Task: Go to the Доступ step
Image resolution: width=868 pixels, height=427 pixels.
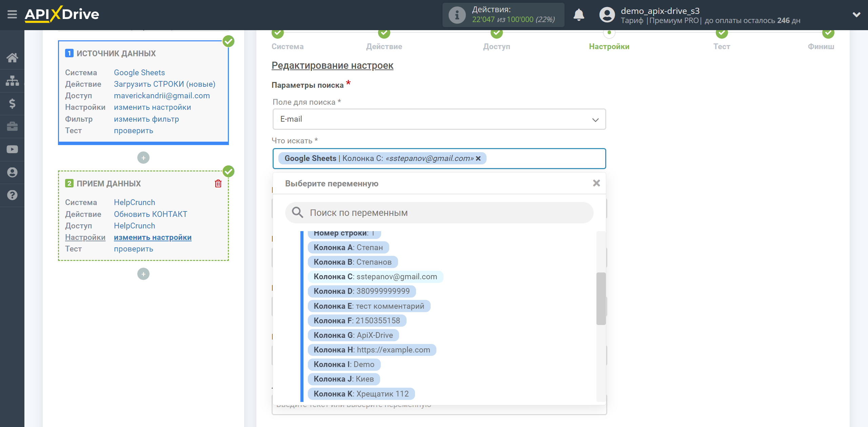Action: tap(496, 46)
